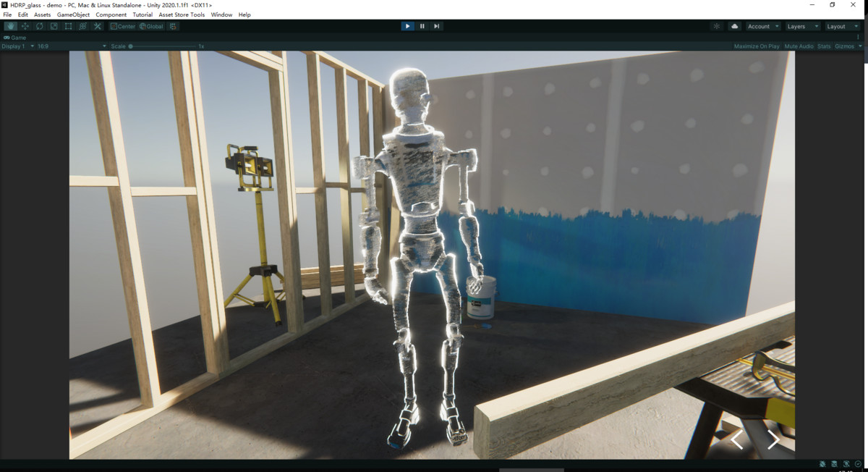Click the Play button to stop playback
The image size is (868, 472).
(408, 26)
